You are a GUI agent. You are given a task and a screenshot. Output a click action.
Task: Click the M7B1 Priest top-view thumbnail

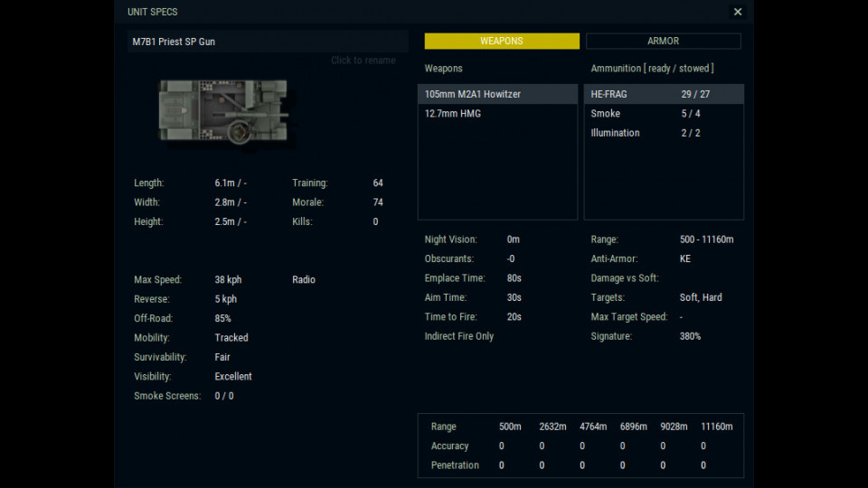[223, 110]
